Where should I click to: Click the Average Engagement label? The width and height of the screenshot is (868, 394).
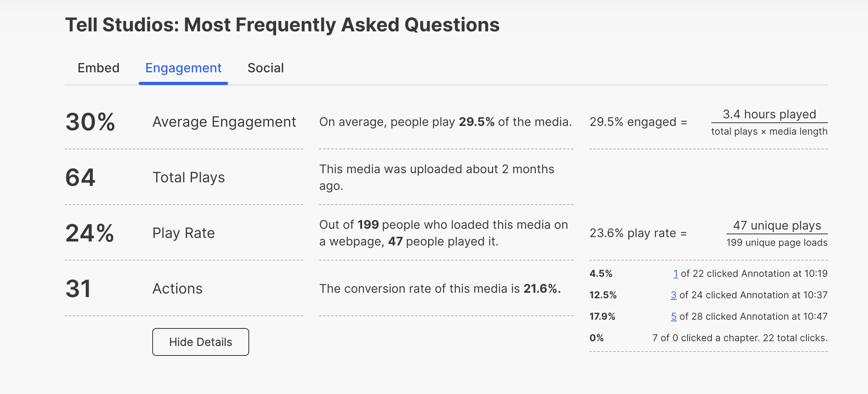[224, 122]
